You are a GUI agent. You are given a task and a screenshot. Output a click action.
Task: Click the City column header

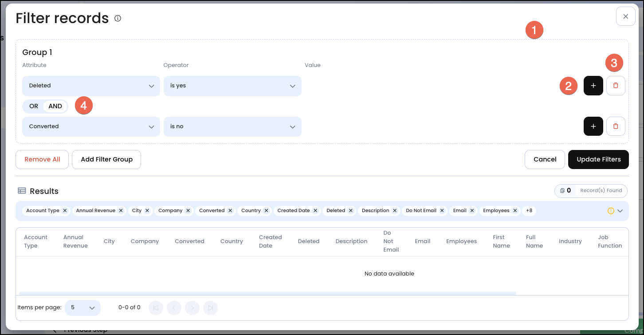pyautogui.click(x=109, y=241)
